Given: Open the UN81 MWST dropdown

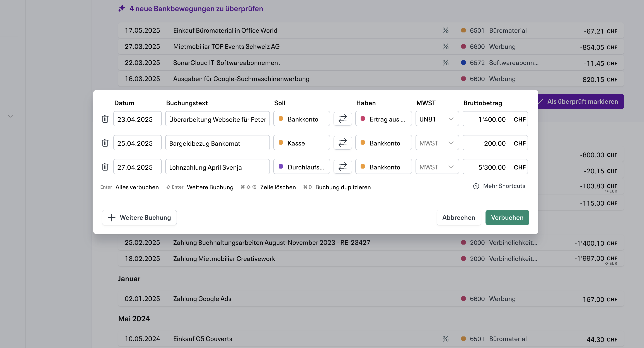Looking at the screenshot, I should [437, 119].
